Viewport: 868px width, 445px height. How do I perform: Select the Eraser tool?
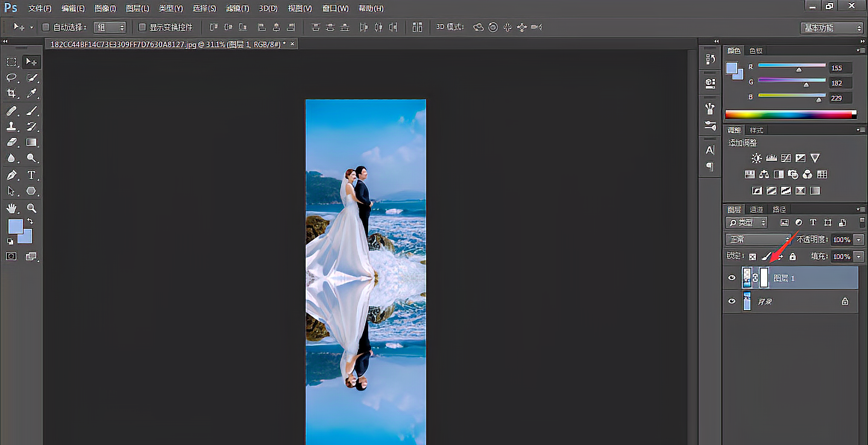(x=11, y=142)
